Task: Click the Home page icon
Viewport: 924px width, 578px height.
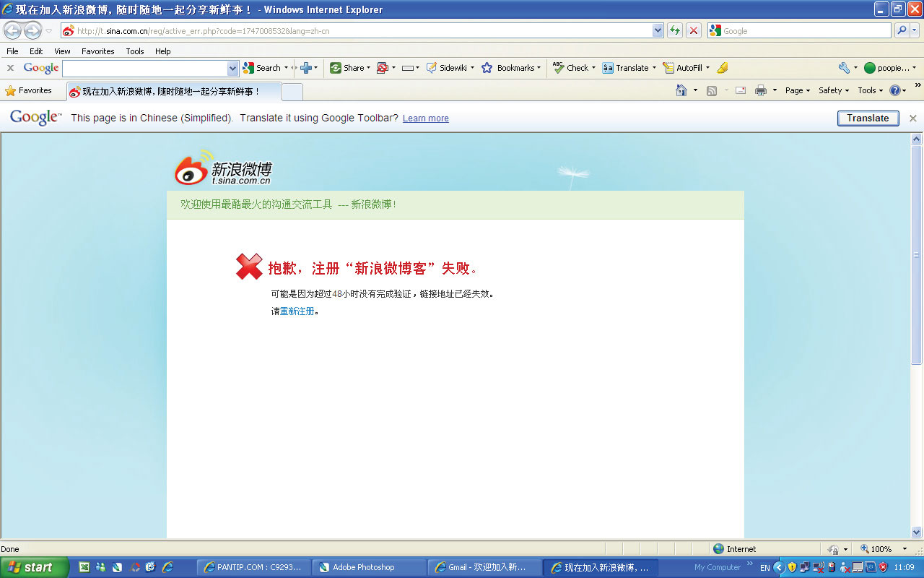Action: 681,90
